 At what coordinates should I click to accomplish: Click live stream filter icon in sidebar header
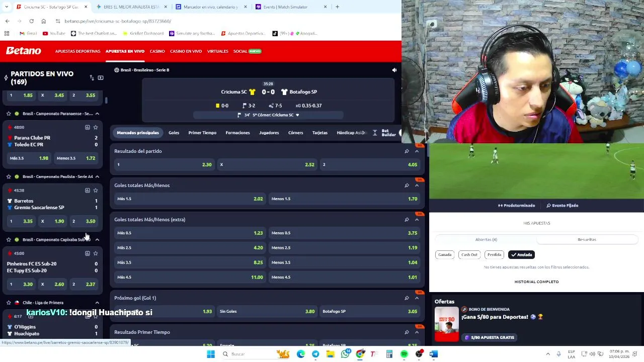[x=101, y=78]
